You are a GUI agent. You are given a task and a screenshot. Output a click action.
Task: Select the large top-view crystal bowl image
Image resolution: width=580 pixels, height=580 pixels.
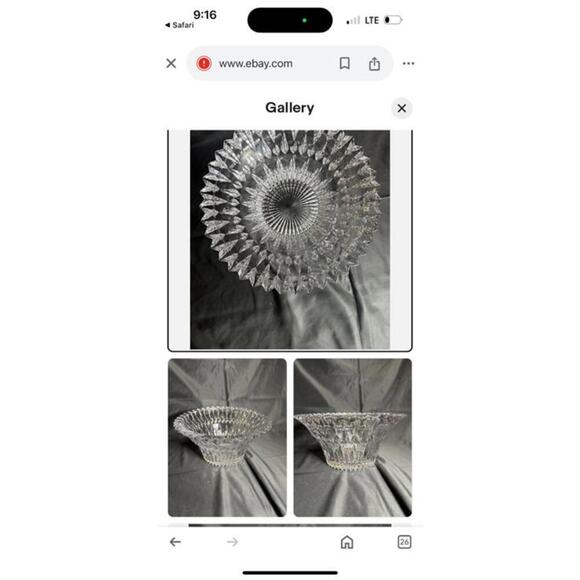(290, 239)
